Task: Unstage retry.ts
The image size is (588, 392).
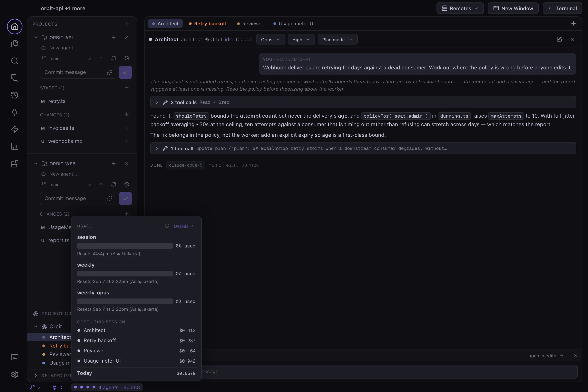Action: [127, 101]
